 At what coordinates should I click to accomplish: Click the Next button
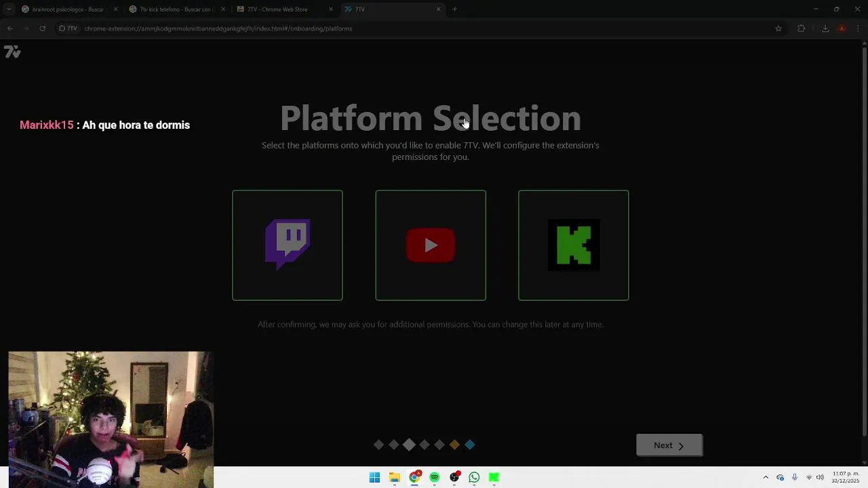coord(669,445)
